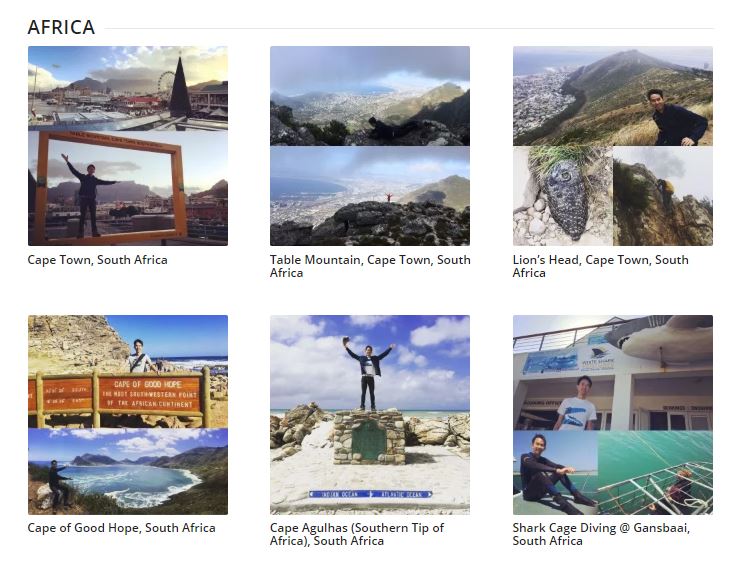The image size is (745, 563).
Task: Click the AFRICA section heading
Action: [61, 28]
